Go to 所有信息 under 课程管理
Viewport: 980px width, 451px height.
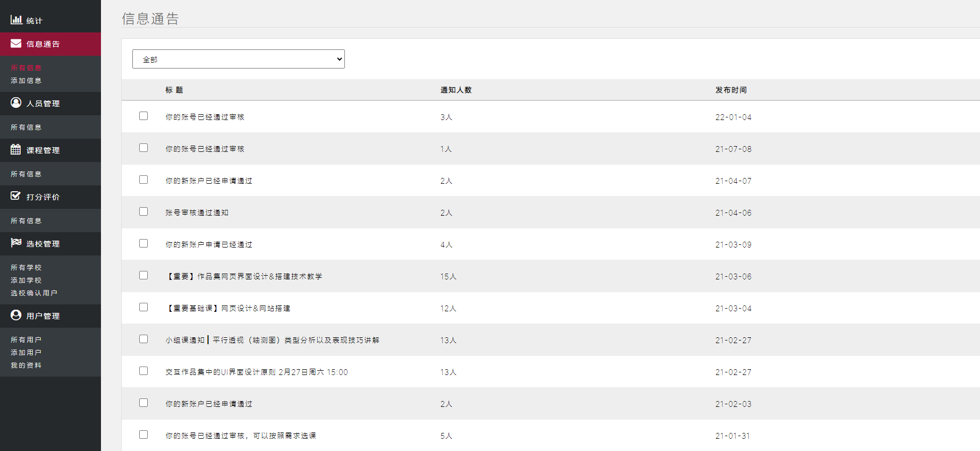[x=26, y=174]
